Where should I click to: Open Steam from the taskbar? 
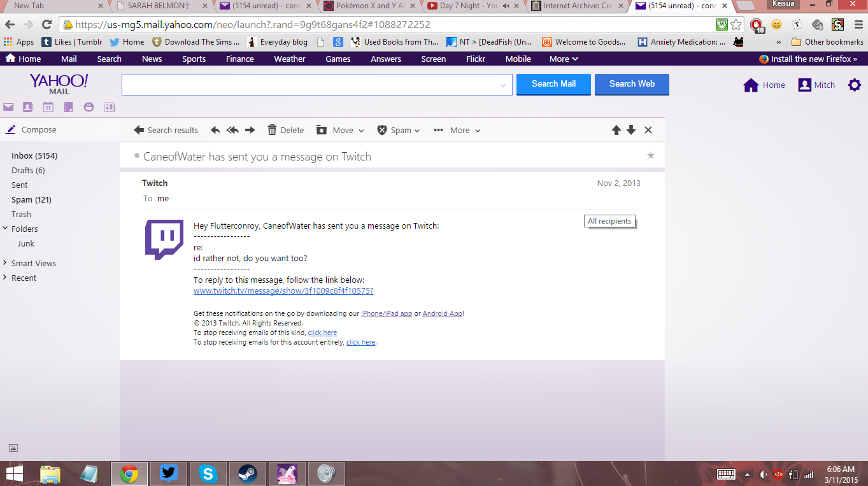tap(247, 473)
